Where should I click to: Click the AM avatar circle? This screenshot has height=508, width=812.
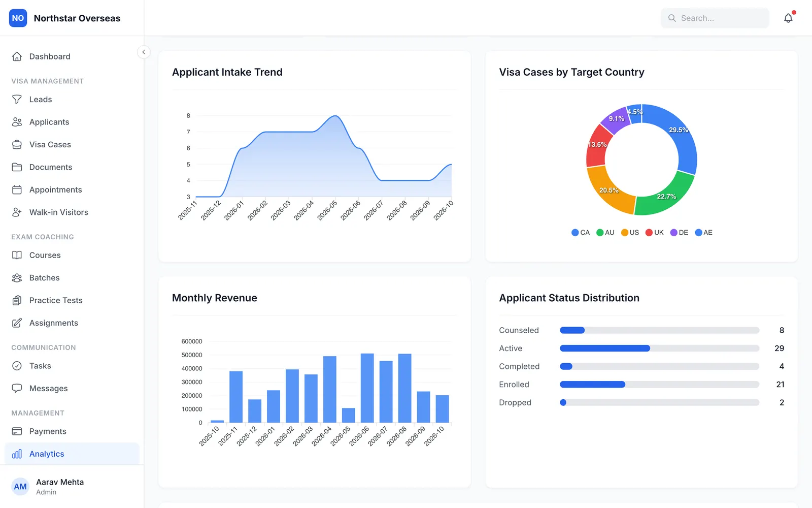coord(20,487)
